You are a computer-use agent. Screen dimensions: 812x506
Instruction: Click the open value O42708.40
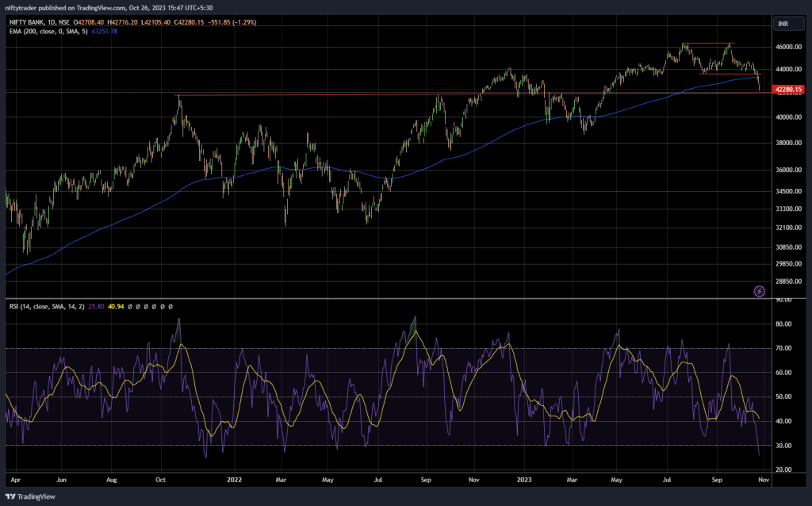(89, 22)
